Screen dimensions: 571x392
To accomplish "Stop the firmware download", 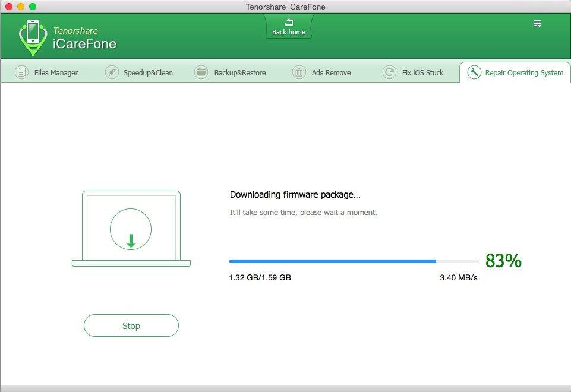I will tap(131, 325).
